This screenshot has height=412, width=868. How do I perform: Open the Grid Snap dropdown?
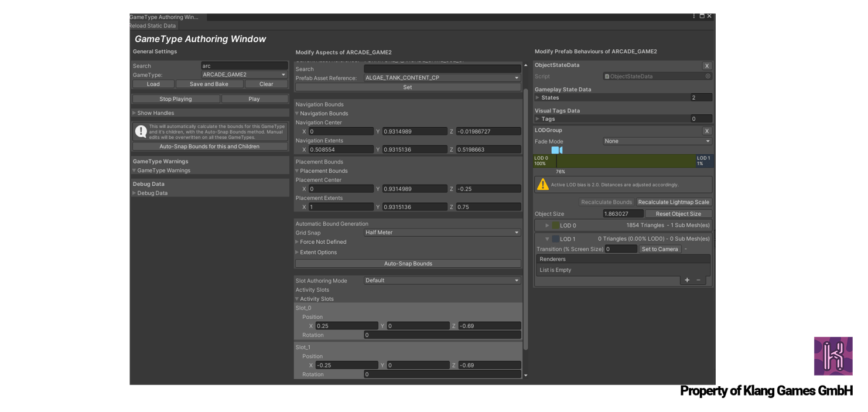[442, 233]
